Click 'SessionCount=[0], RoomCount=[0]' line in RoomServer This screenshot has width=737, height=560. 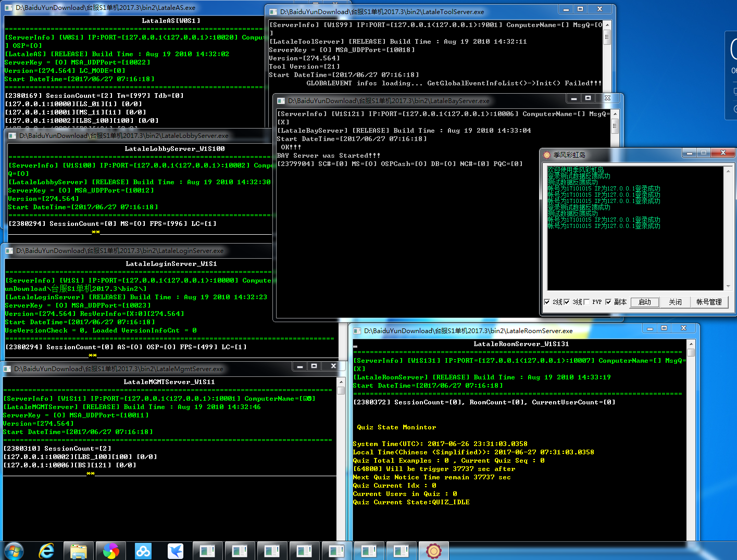[484, 402]
